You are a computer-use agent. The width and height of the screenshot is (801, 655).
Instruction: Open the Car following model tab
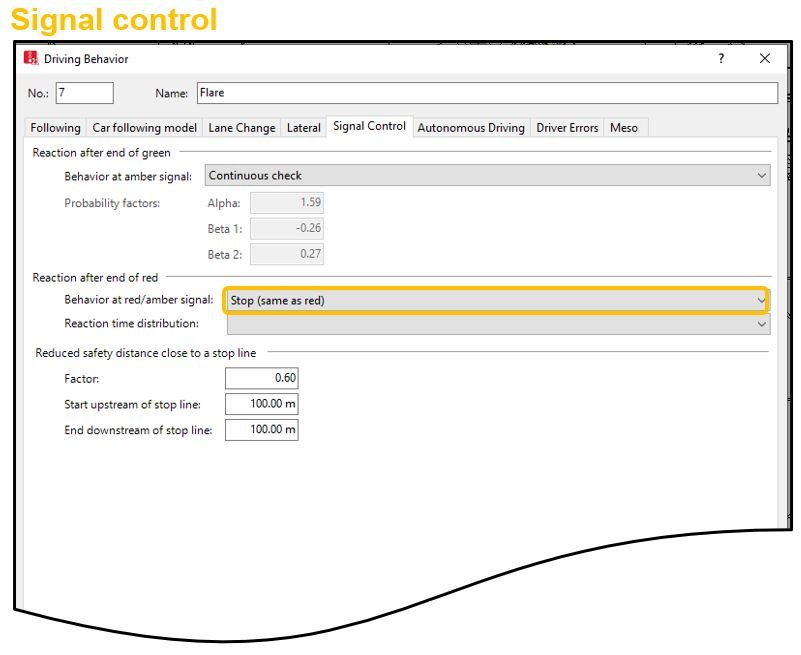point(143,128)
